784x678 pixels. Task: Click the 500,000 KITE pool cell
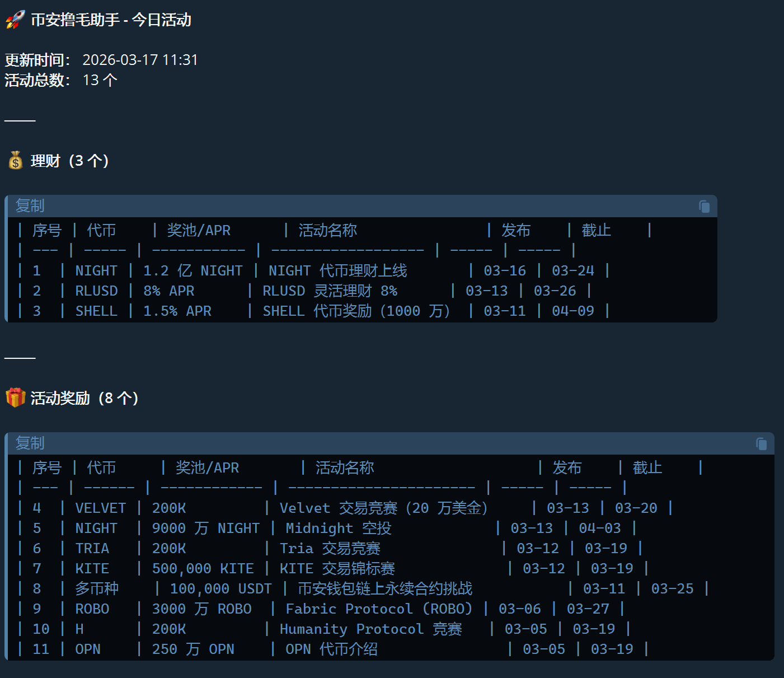[x=203, y=569]
